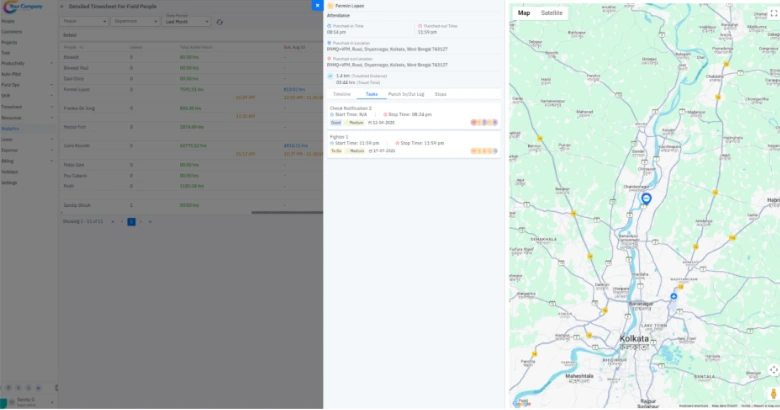Open the Department filter dropdown
Screen dimensions: 780x410
coord(134,20)
